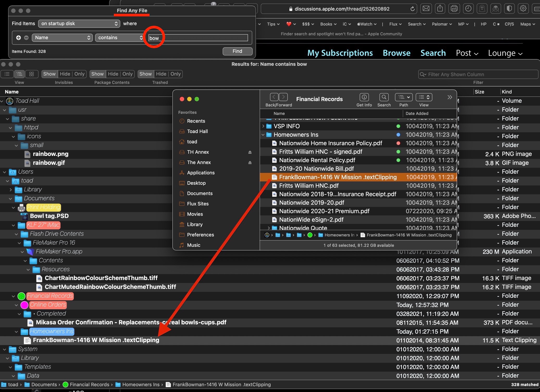Image resolution: width=540 pixels, height=392 pixels.
Task: Open the Browse tab on Apple Community
Action: (396, 53)
